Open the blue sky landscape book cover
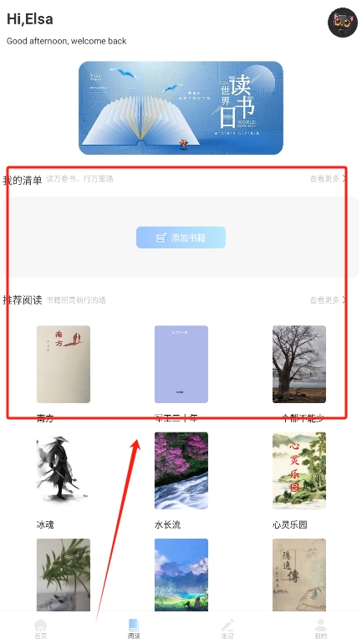 pos(181,575)
